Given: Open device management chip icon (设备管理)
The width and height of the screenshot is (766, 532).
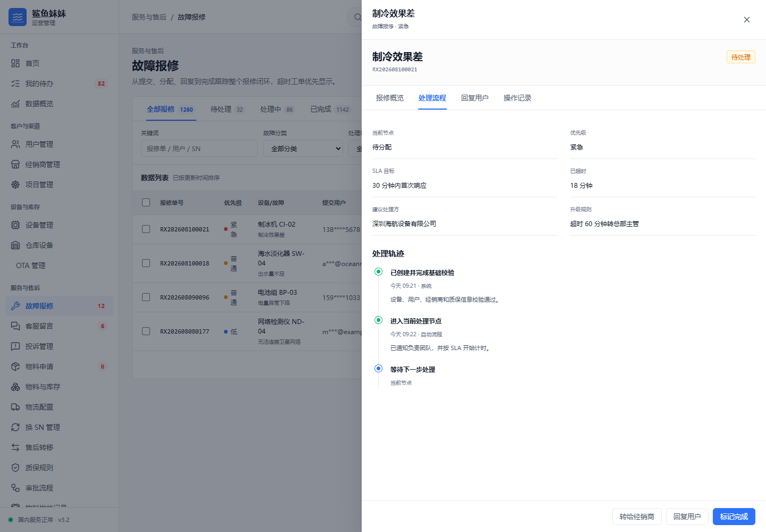Looking at the screenshot, I should click(15, 225).
